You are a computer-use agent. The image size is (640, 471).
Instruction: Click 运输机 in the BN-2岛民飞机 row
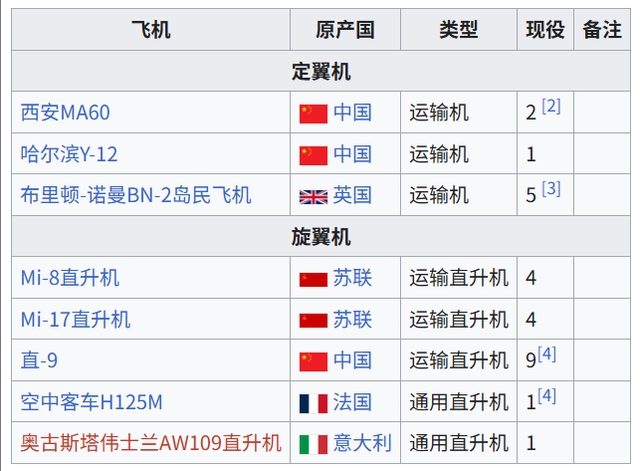pos(439,195)
